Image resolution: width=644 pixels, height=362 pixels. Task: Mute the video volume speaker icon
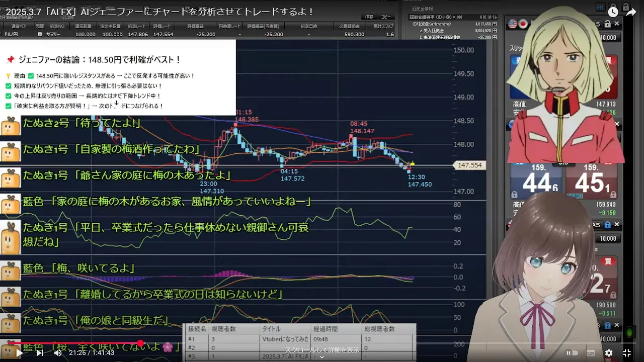tap(58, 353)
